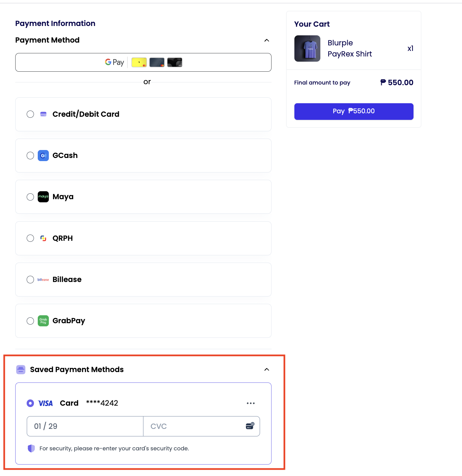This screenshot has height=476, width=462.
Task: Click the yellow card thumbnail in the Google Pay bar
Action: (x=139, y=62)
